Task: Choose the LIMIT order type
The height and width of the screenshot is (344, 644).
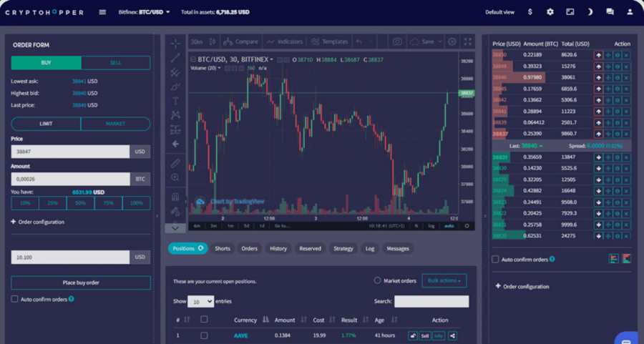Action: pos(46,124)
